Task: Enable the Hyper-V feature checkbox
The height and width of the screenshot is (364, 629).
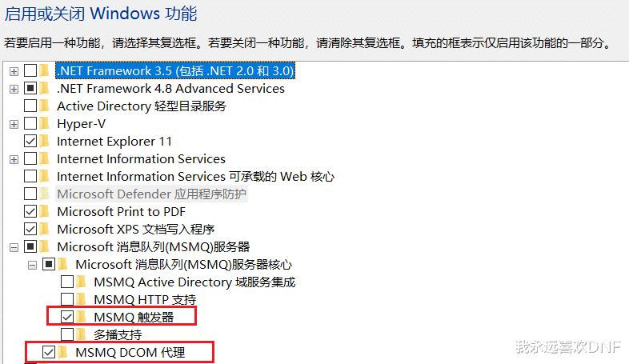Action: tap(30, 124)
